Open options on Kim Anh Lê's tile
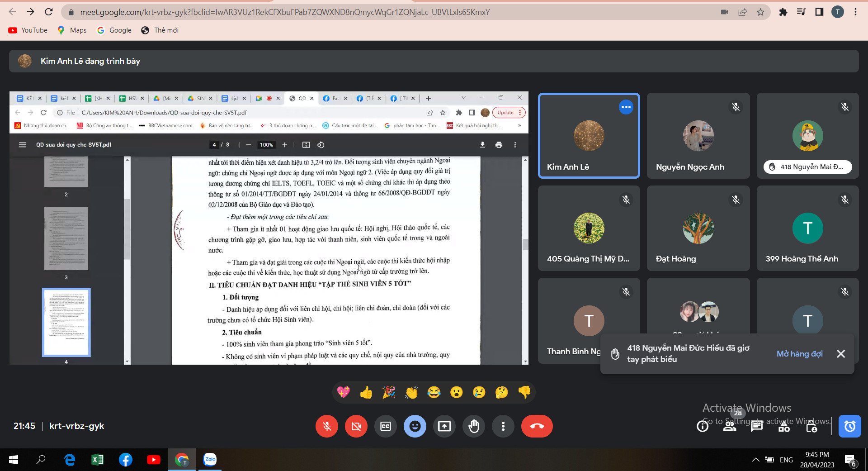868x471 pixels. click(626, 107)
